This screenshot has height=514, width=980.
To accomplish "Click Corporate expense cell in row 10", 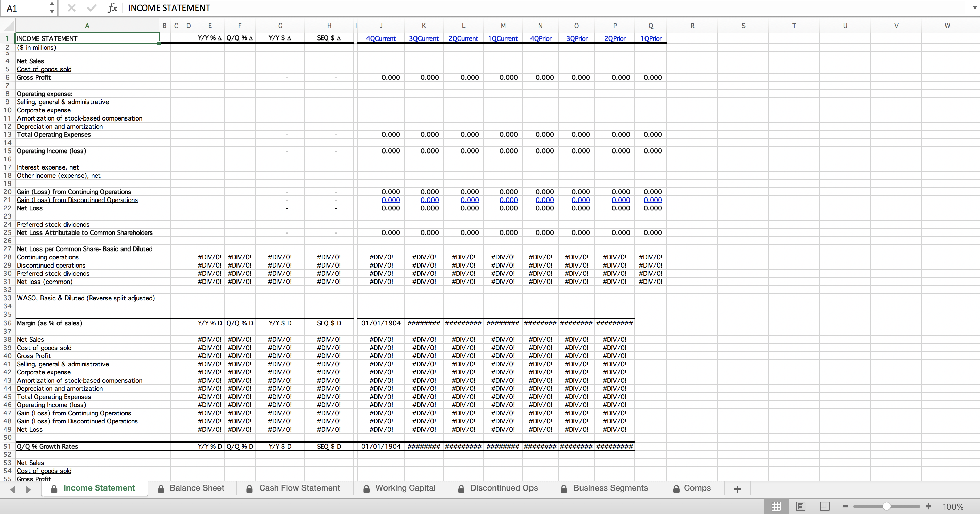I will click(87, 110).
